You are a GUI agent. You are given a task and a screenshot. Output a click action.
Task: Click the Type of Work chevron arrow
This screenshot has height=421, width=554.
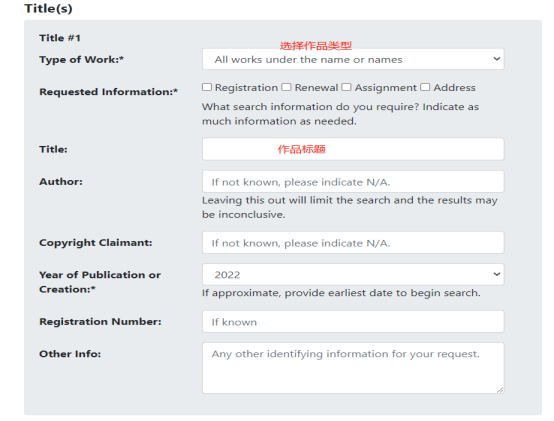497,59
